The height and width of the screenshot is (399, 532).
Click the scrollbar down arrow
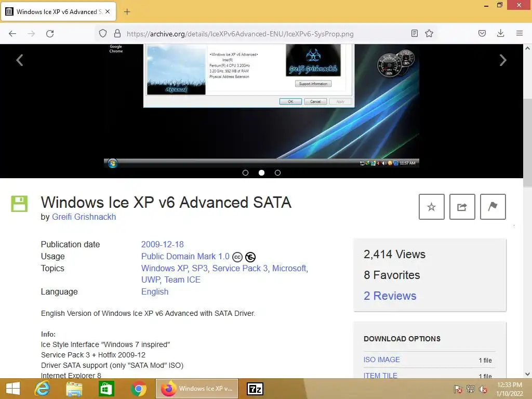click(527, 374)
